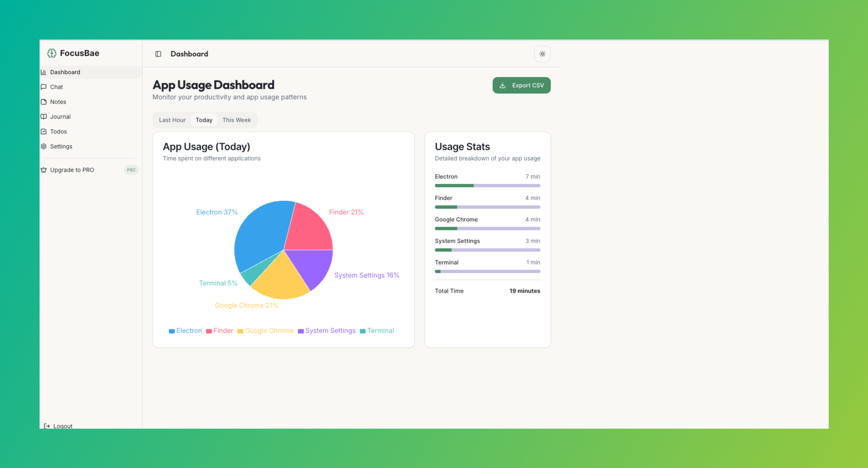Toggle the sidebar panel icon
Image resolution: width=868 pixels, height=468 pixels.
click(158, 54)
